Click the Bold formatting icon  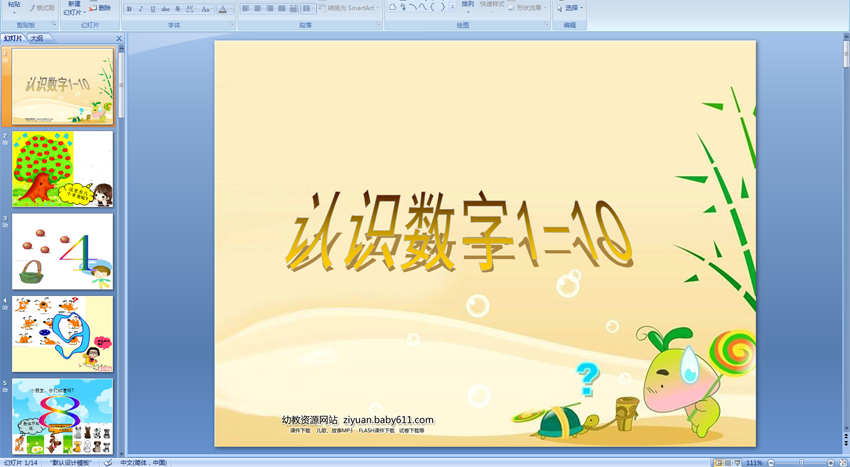[129, 9]
